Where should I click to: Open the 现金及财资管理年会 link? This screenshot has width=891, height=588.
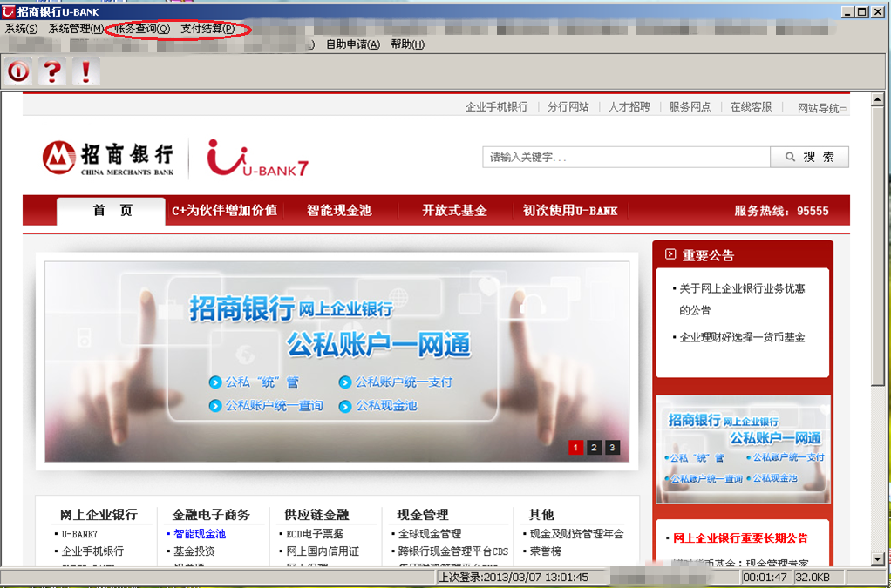[x=577, y=534]
